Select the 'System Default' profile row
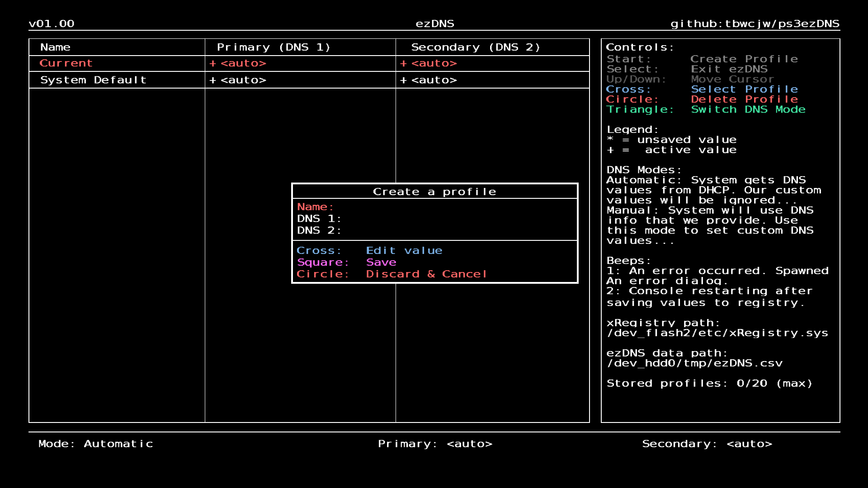The height and width of the screenshot is (488, 868). (x=309, y=80)
